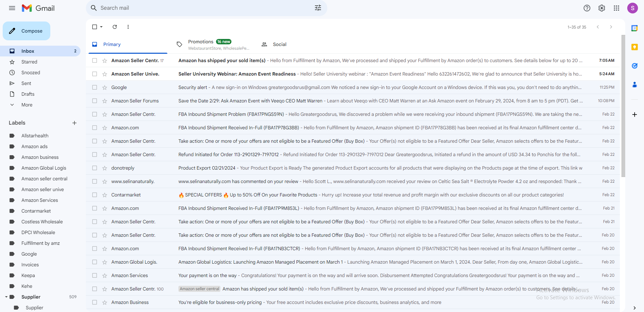Image resolution: width=644 pixels, height=312 pixels.
Task: Open the Fulfillment by amz label
Action: point(40,243)
